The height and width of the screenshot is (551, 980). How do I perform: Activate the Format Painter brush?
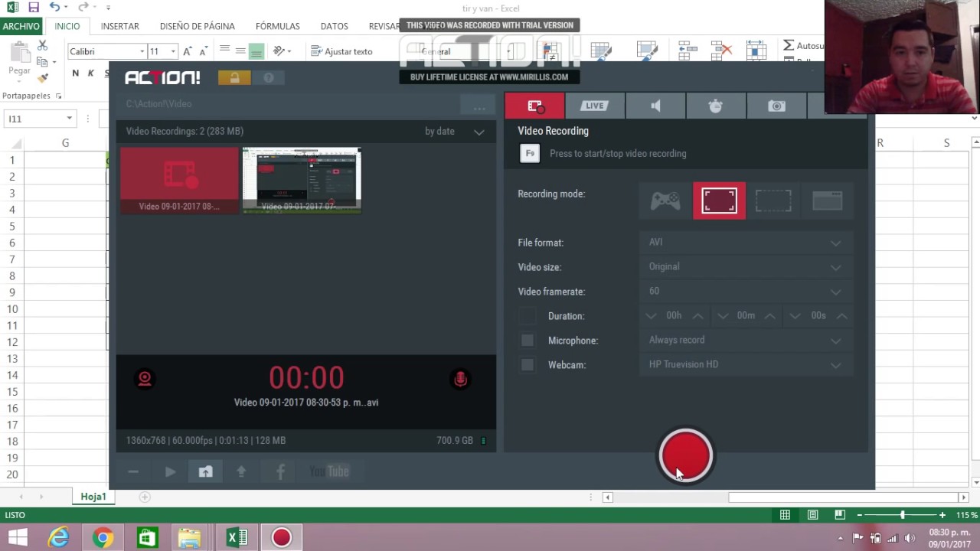tap(43, 77)
